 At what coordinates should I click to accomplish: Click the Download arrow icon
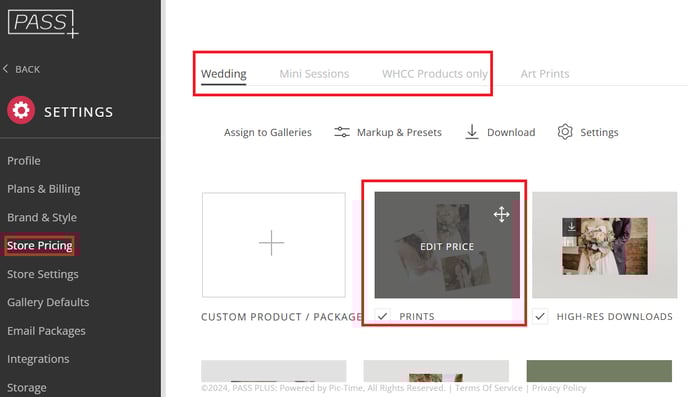point(472,132)
